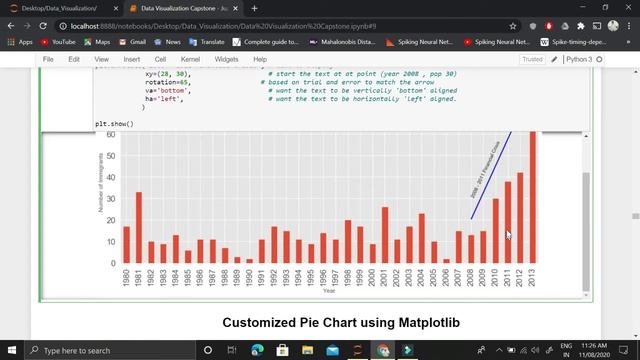Click the output area scroll-up arrow

[x=586, y=136]
